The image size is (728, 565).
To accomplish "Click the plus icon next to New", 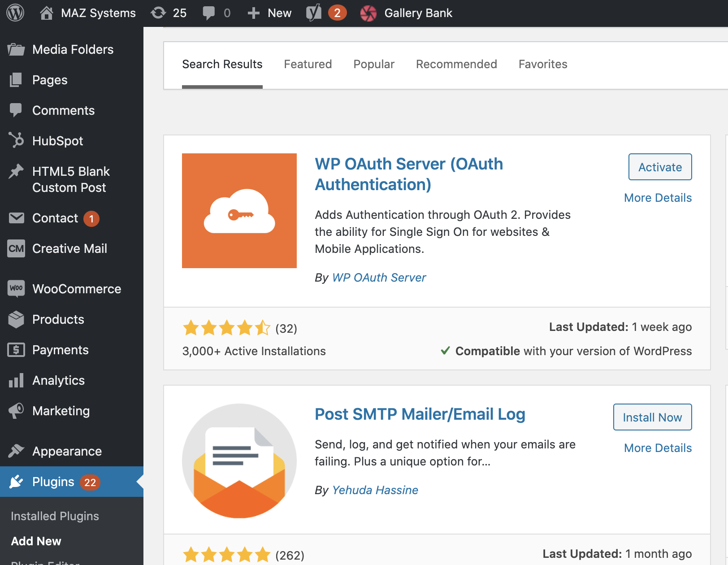I will (x=254, y=13).
